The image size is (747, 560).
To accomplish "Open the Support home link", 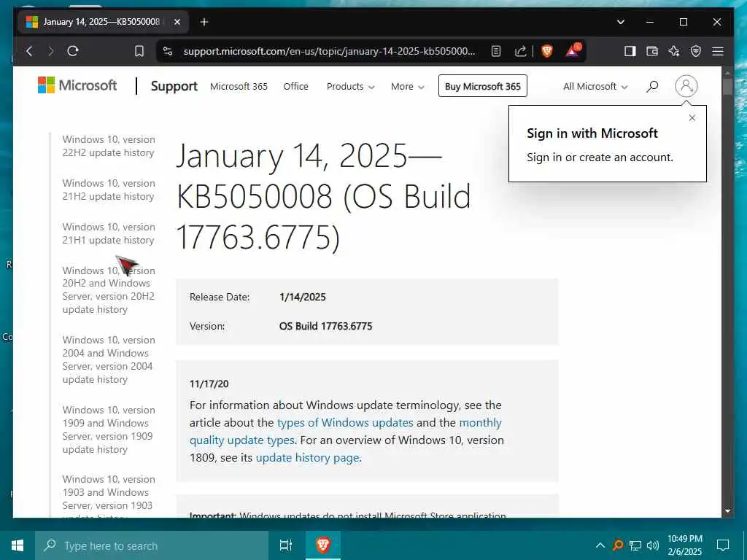I will [174, 86].
